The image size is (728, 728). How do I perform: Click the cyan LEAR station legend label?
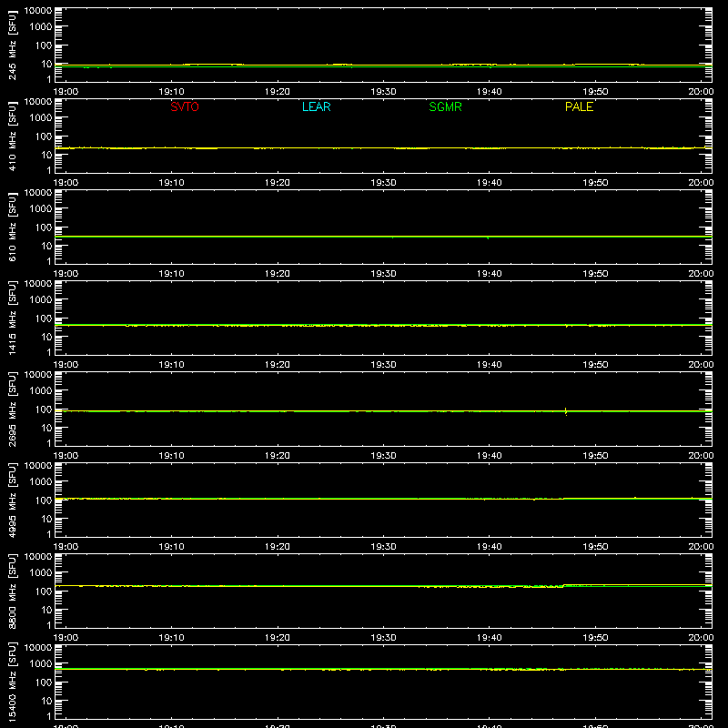click(316, 106)
